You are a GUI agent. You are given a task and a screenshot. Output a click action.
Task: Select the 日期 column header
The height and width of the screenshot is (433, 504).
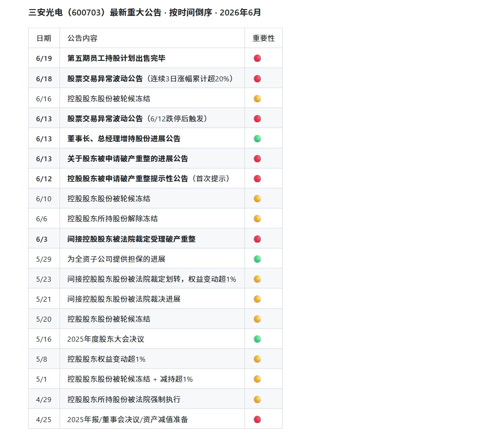[44, 38]
